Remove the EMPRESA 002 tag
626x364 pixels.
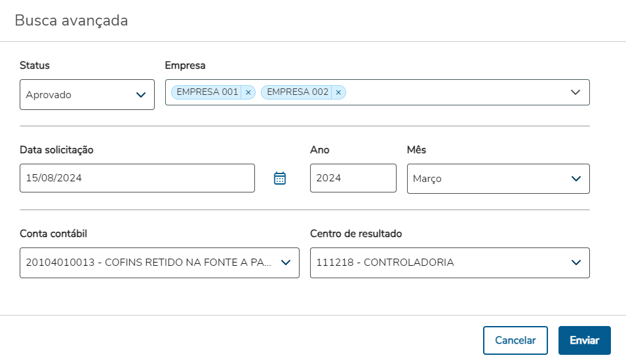click(338, 92)
